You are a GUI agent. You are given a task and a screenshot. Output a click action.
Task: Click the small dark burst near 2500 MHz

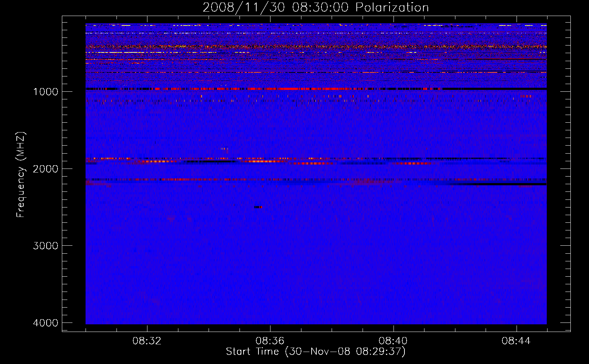pos(258,207)
